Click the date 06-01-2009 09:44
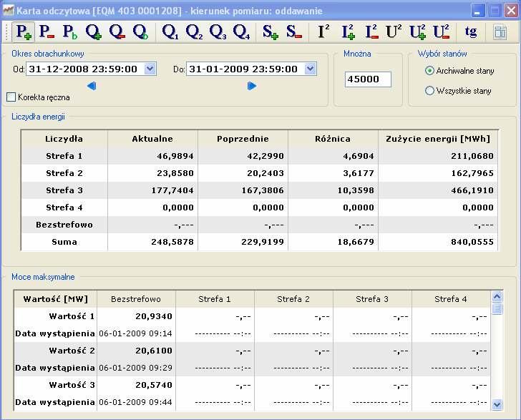 (x=135, y=402)
